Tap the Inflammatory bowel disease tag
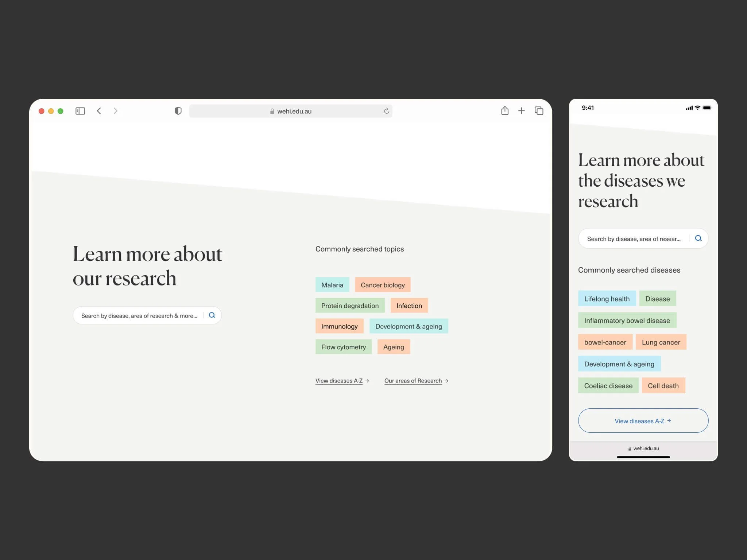 point(627,320)
